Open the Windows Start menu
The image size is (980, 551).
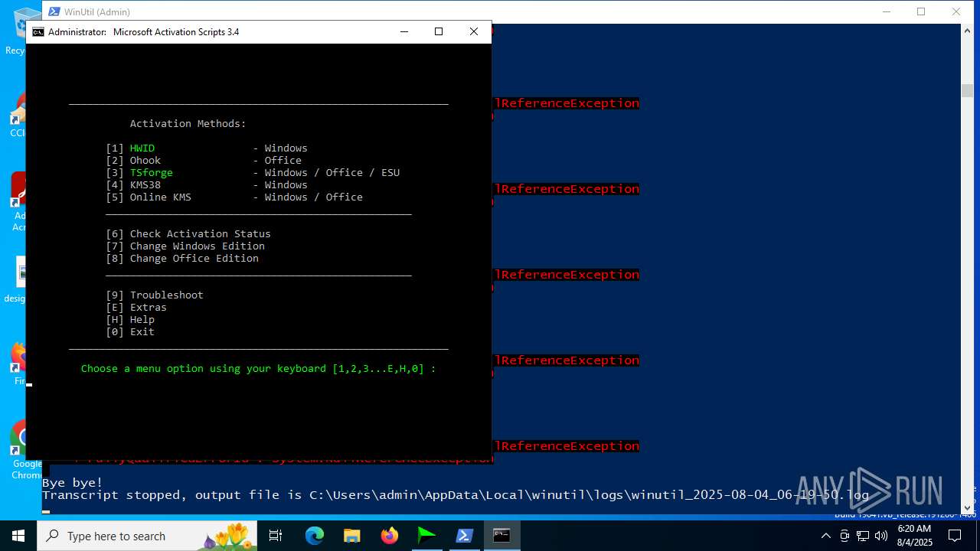(x=18, y=536)
